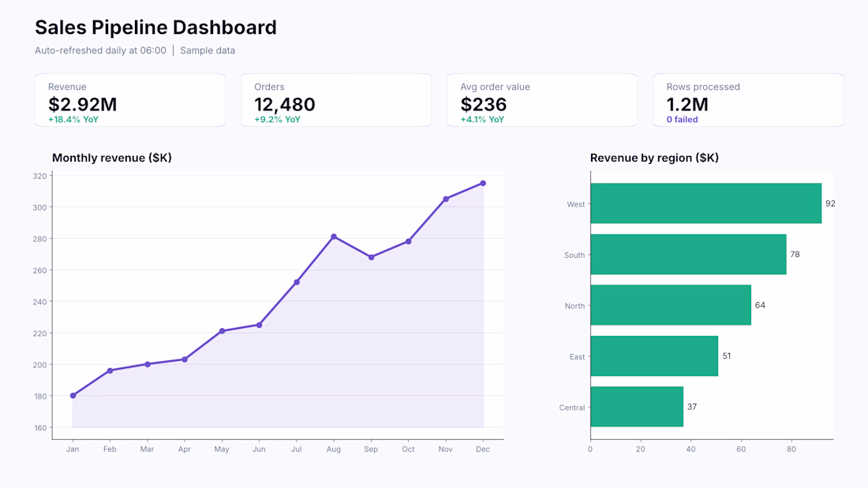The height and width of the screenshot is (488, 868).
Task: Click the '+4.1% YoY' change text
Action: point(482,120)
